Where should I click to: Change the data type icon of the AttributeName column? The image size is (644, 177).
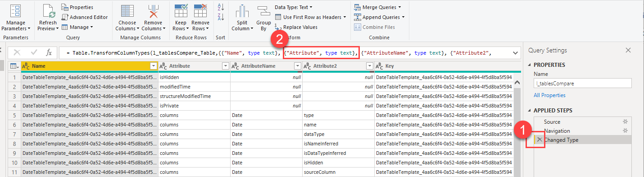(235, 66)
